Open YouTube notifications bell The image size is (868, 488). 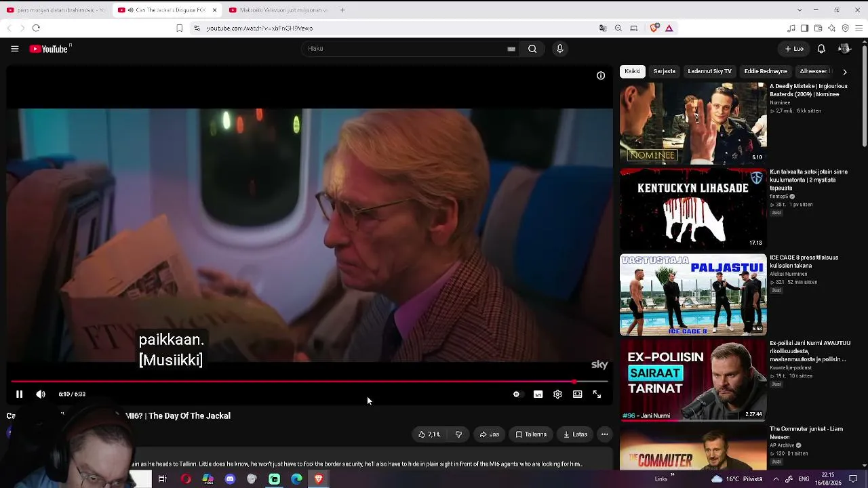coord(821,49)
